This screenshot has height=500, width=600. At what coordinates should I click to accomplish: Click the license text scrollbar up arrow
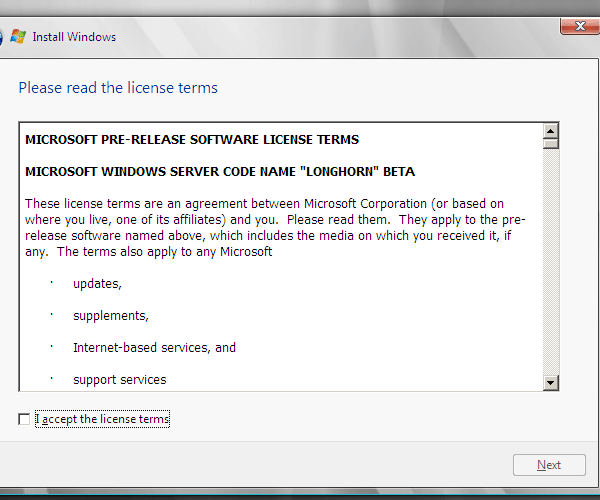pos(551,132)
